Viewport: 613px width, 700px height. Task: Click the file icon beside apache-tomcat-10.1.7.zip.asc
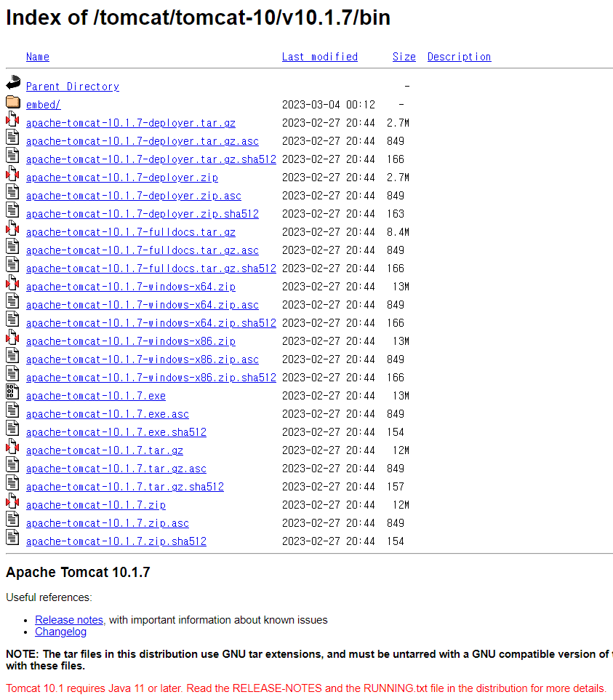pos(12,520)
